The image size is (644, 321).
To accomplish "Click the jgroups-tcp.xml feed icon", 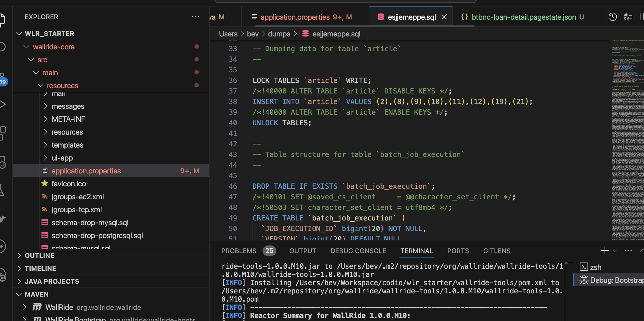I will (45, 209).
